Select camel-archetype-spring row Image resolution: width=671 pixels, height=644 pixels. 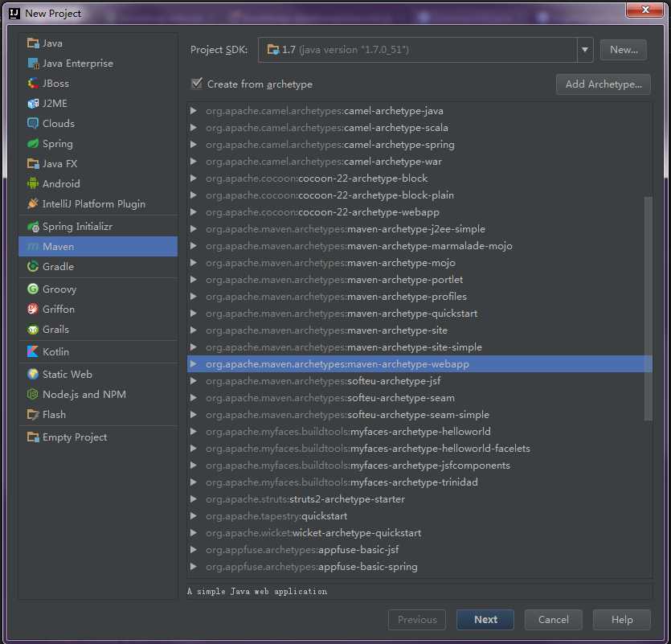click(419, 145)
